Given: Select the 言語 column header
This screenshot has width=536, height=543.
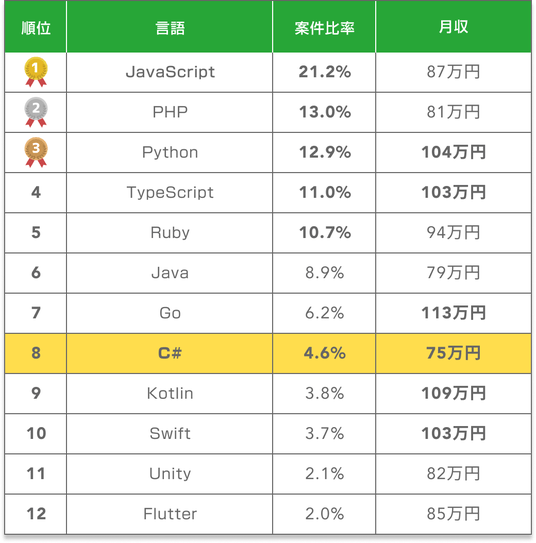Looking at the screenshot, I should click(170, 28).
